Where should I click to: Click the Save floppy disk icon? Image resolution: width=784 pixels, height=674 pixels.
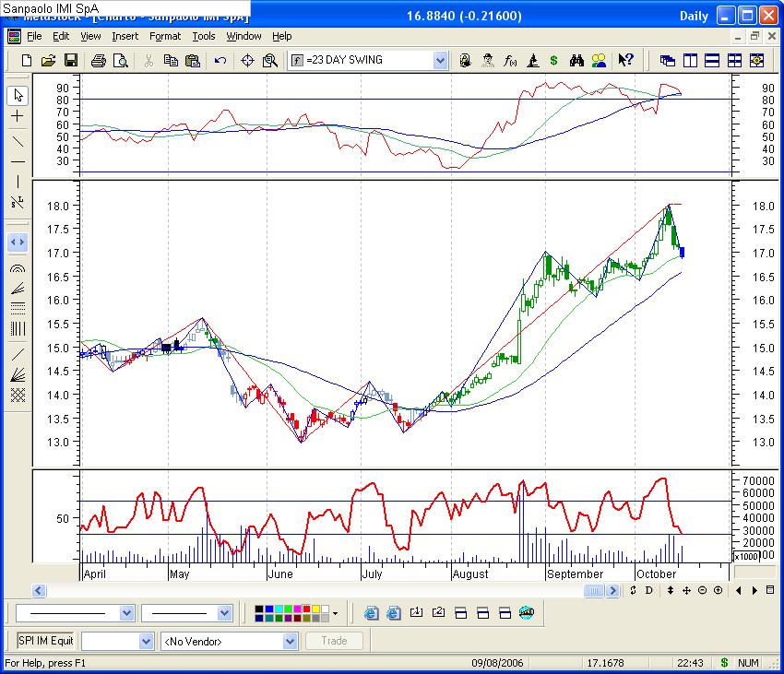coord(70,61)
